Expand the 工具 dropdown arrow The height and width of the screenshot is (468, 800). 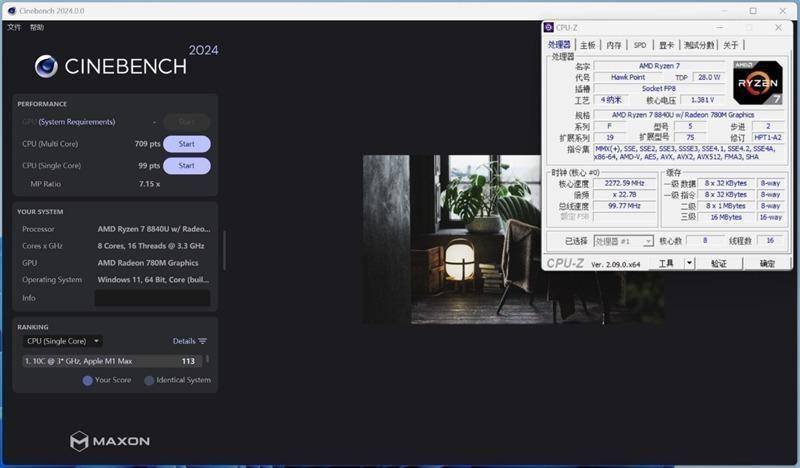click(x=689, y=263)
